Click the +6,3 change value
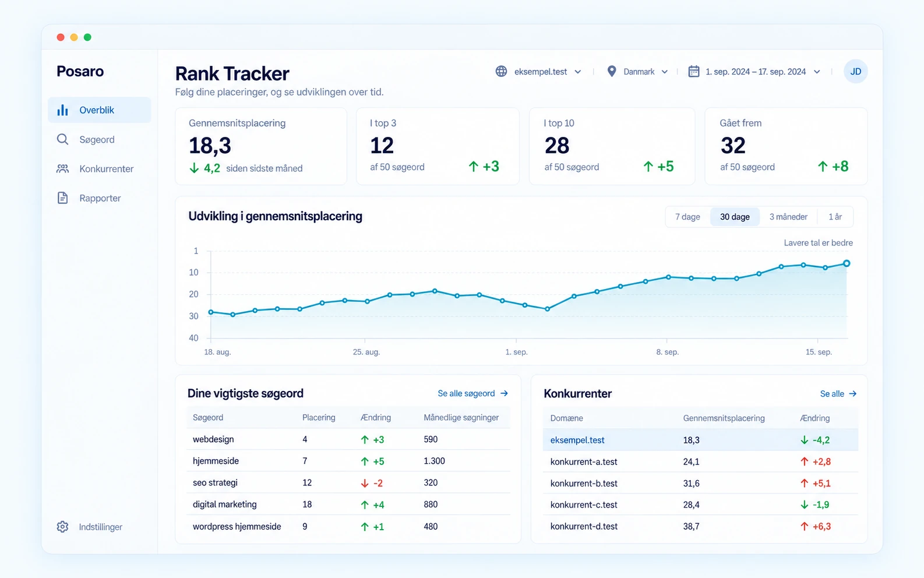 coord(821,526)
